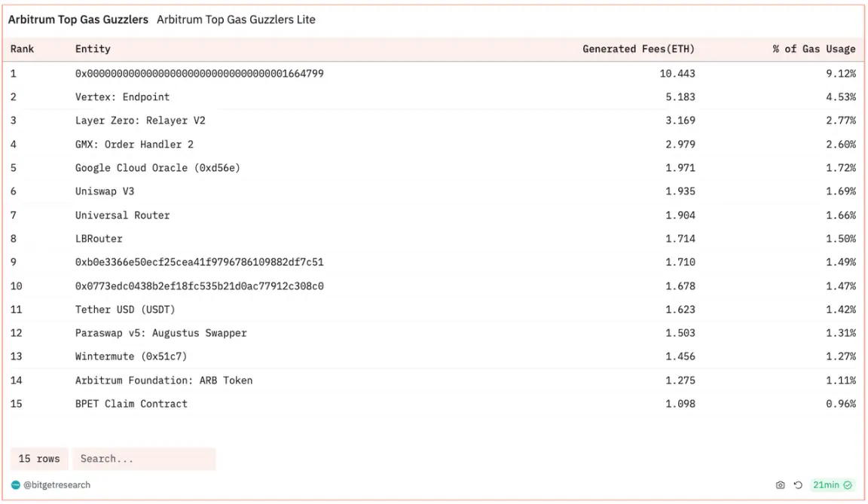Click the 1.971 generated fees value
This screenshot has height=504, width=868.
tap(680, 168)
